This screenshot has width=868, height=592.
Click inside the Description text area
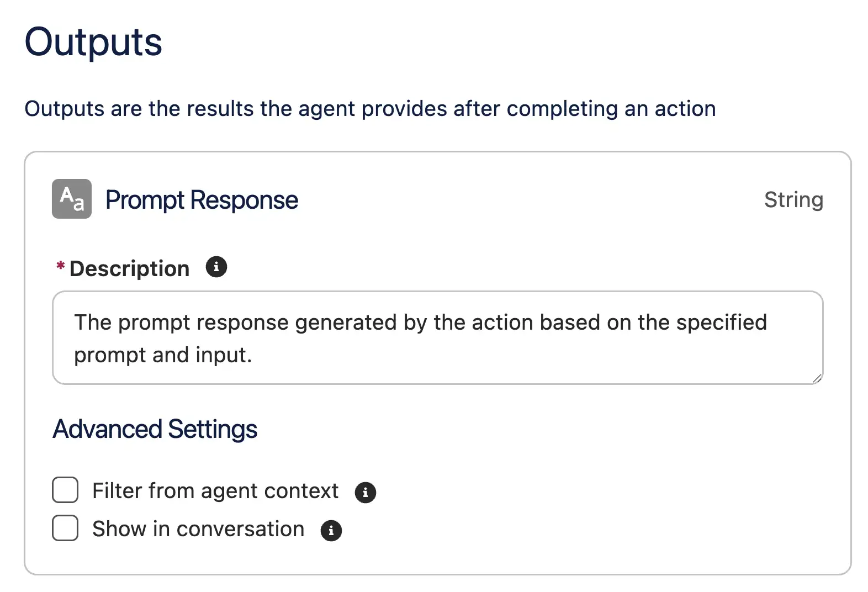[437, 338]
